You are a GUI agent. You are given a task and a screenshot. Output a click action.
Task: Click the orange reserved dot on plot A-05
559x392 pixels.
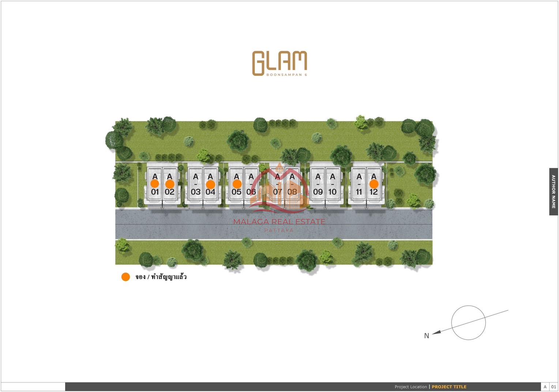(x=237, y=184)
